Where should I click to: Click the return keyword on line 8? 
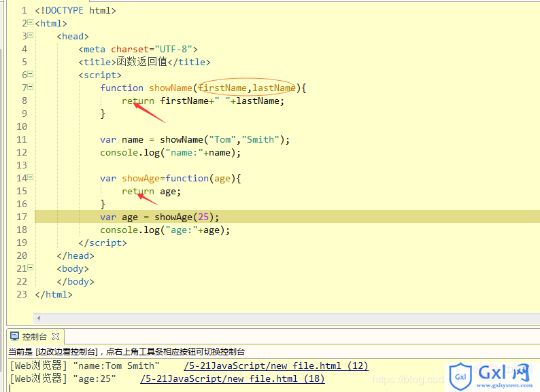[138, 101]
